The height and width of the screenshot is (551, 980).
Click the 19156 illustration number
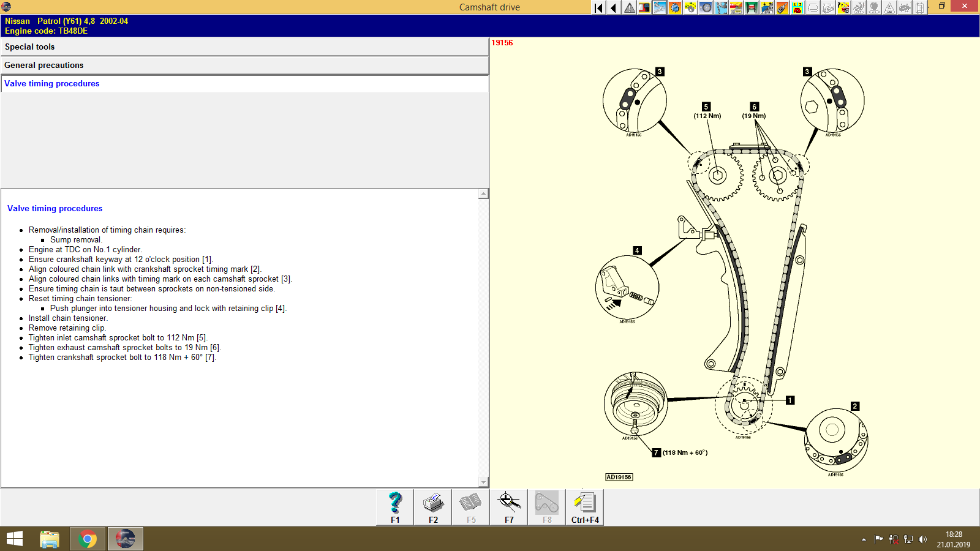coord(502,43)
